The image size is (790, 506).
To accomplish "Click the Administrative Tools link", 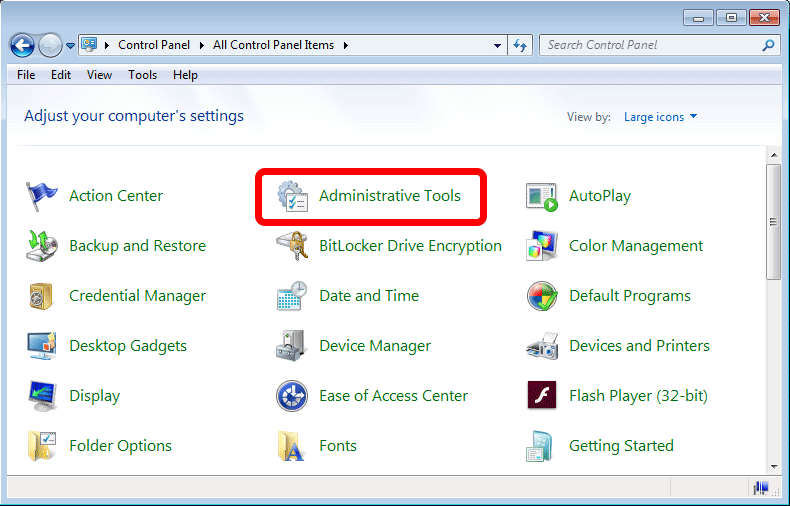I will tap(390, 196).
